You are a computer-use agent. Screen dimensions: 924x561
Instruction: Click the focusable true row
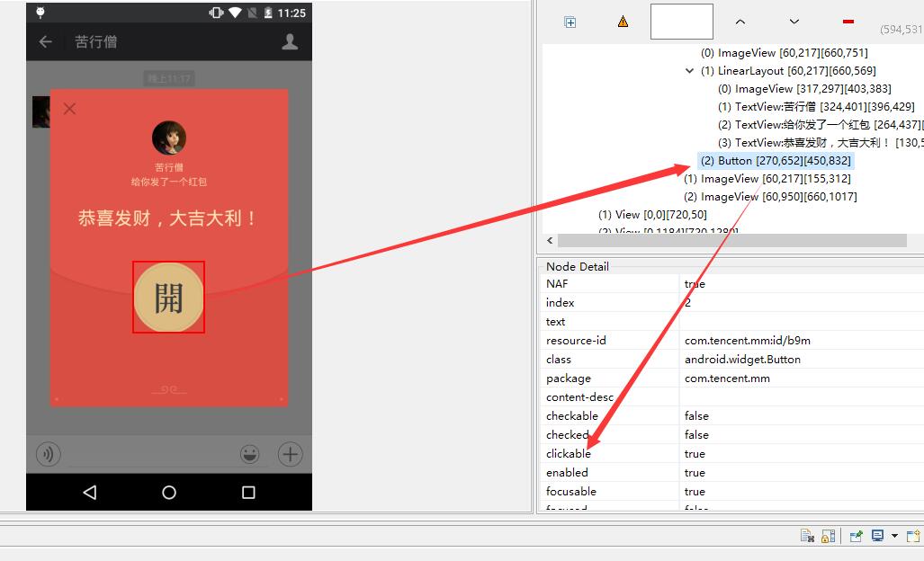click(x=731, y=491)
